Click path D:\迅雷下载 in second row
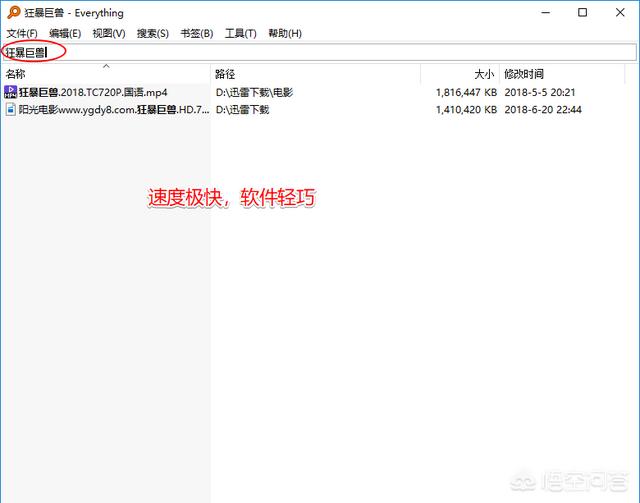Viewport: 640px width, 503px height. point(242,109)
